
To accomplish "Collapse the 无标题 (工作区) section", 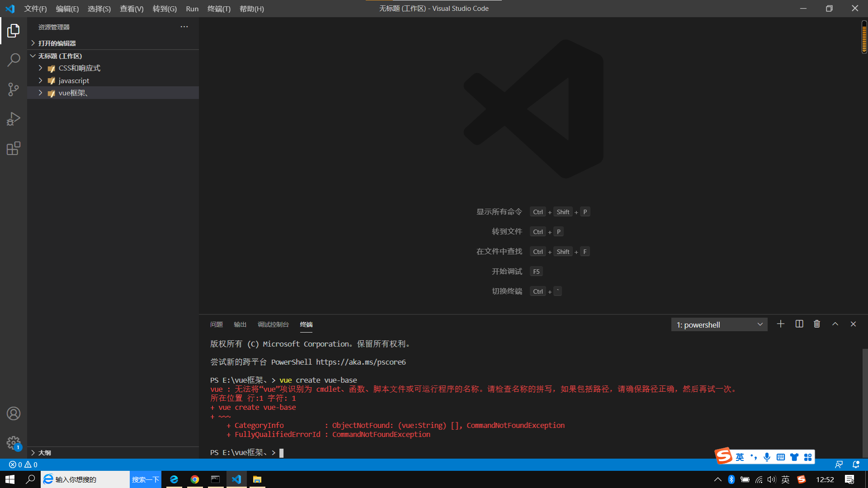I will [x=113, y=56].
